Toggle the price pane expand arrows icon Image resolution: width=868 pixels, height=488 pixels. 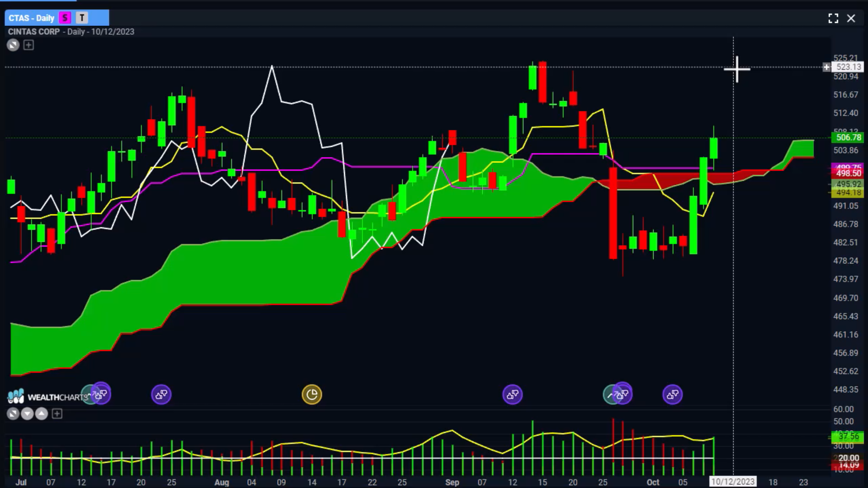[x=13, y=45]
